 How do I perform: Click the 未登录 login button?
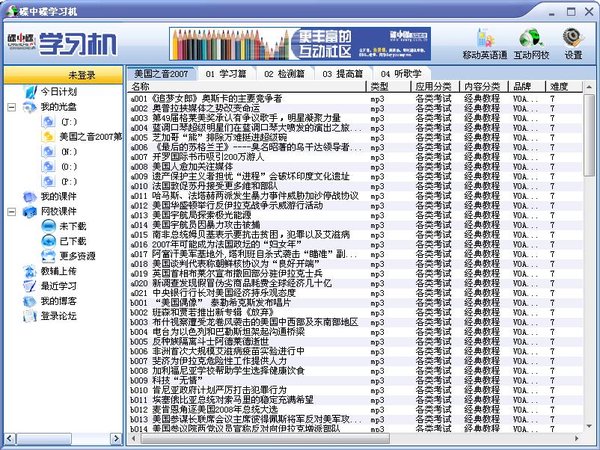point(63,75)
